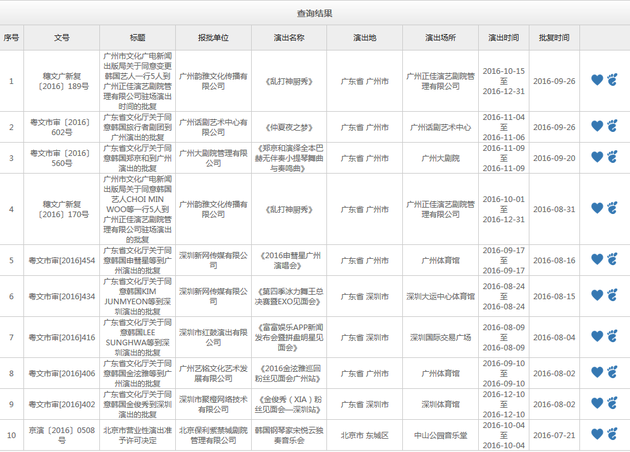Click venue 深圳国际交易广场
630x452 pixels.
[x=440, y=337]
